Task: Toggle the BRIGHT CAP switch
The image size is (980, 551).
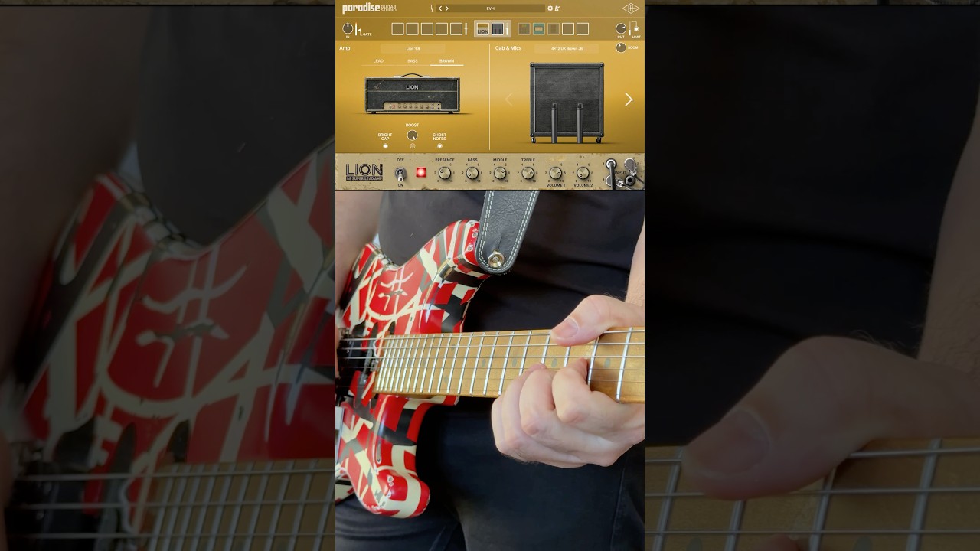Action: coord(385,145)
